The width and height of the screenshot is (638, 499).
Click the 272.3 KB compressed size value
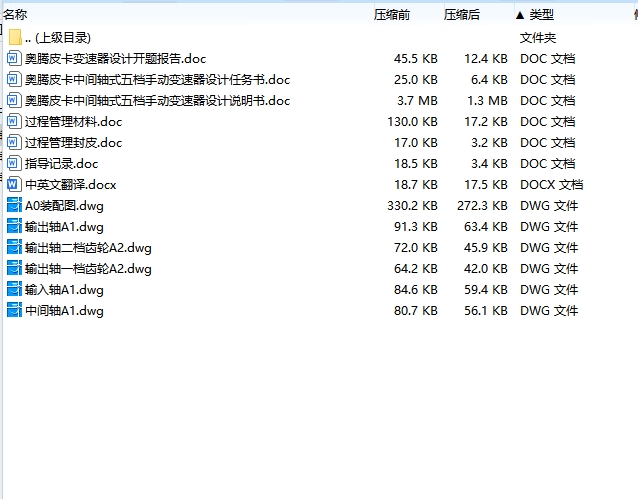point(482,206)
